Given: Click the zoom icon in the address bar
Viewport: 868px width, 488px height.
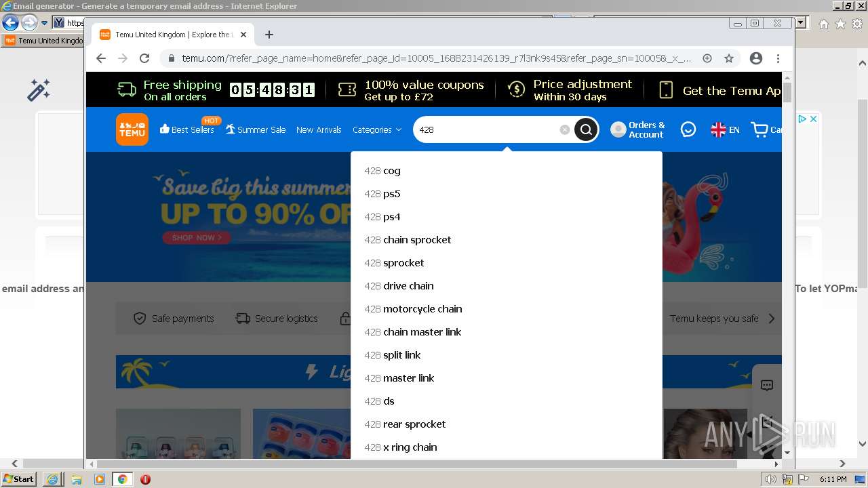Looking at the screenshot, I should (707, 58).
